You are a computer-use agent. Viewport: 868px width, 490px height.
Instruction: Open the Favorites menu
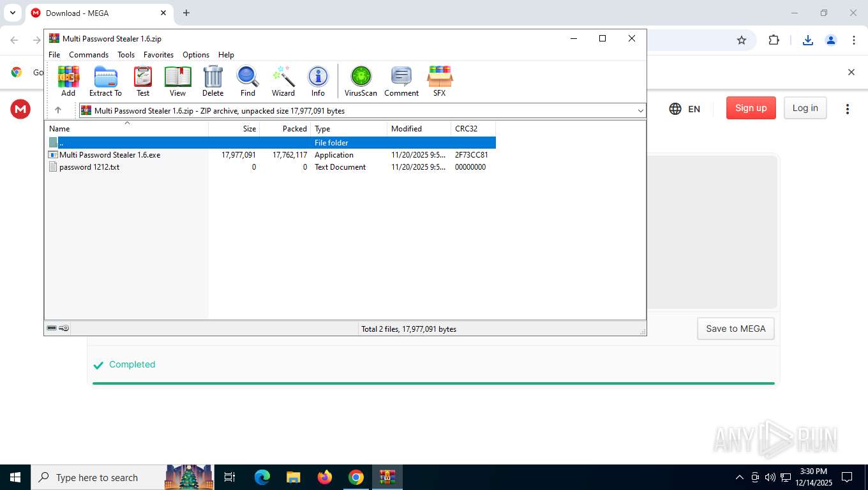[x=158, y=55]
